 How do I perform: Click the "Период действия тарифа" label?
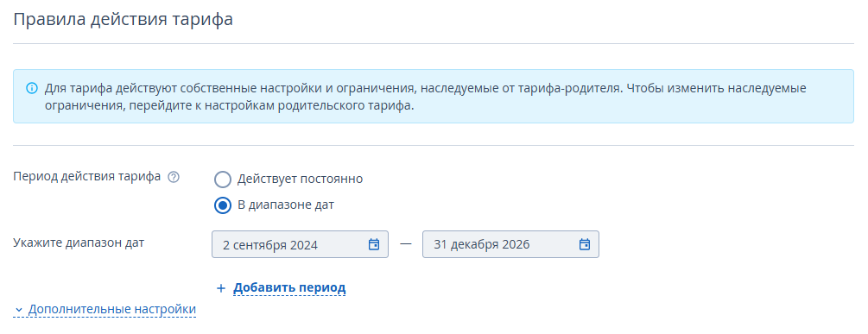coord(87,177)
